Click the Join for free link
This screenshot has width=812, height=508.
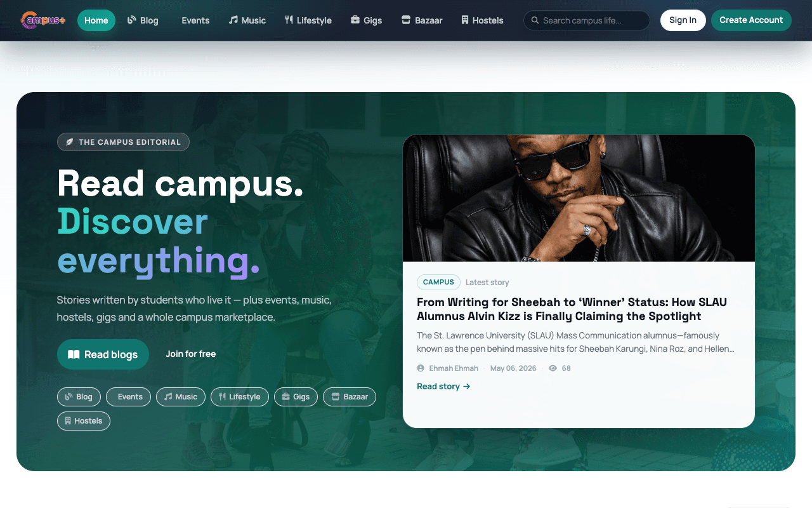click(x=191, y=354)
